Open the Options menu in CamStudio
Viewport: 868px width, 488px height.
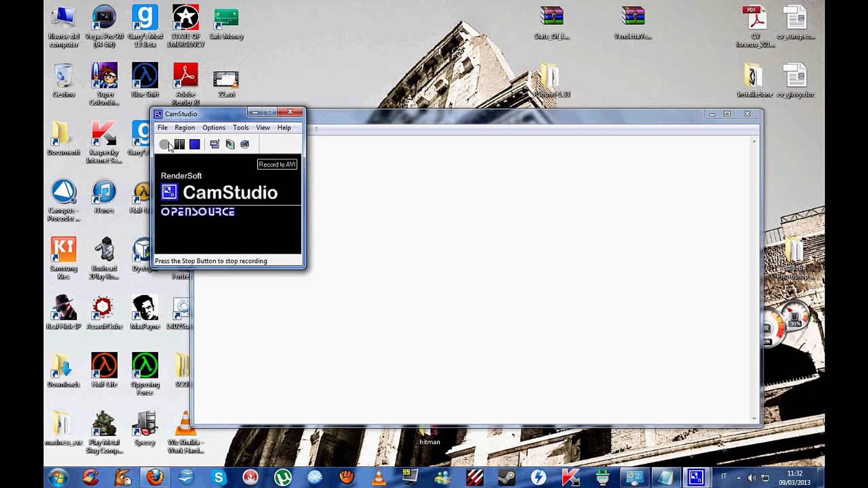[214, 127]
